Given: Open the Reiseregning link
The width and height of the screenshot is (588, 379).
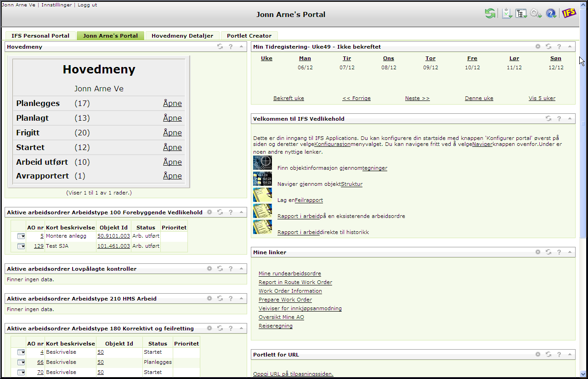Looking at the screenshot, I should (x=276, y=326).
